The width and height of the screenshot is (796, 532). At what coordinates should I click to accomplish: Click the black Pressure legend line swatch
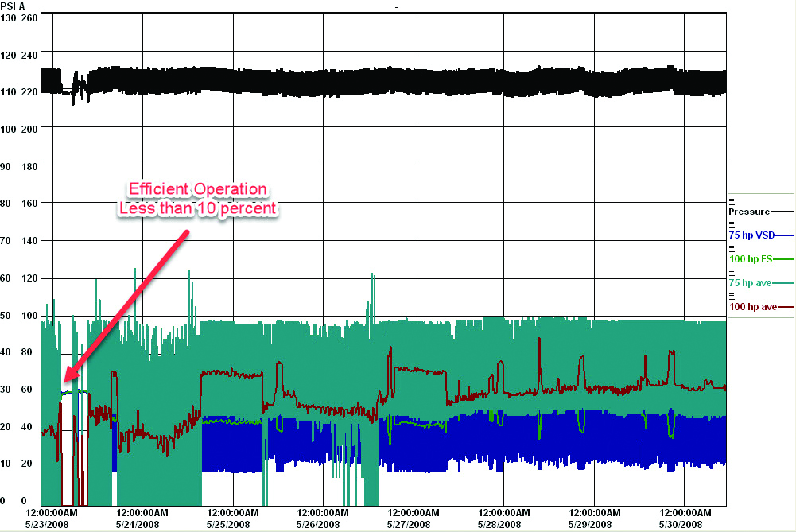pos(782,212)
